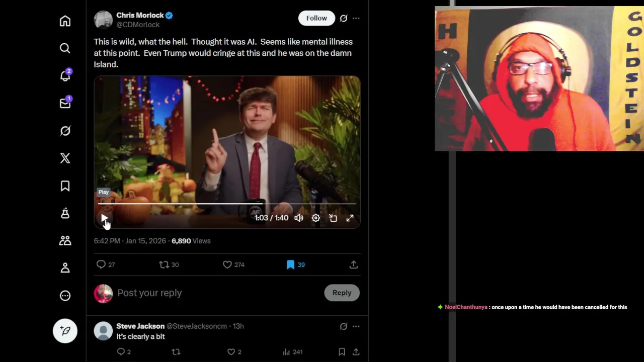Open more options on Chris Morlock's post

tap(356, 18)
